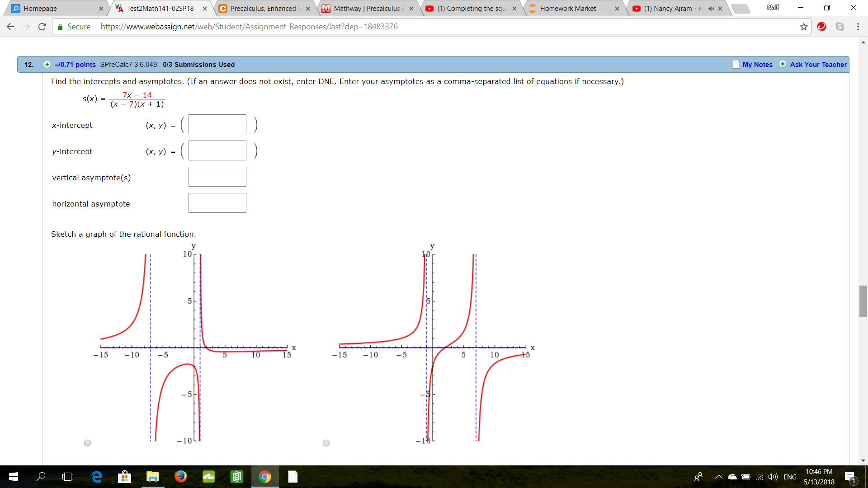This screenshot has height=488, width=868.
Task: Click the y-intercept answer field
Action: point(217,150)
